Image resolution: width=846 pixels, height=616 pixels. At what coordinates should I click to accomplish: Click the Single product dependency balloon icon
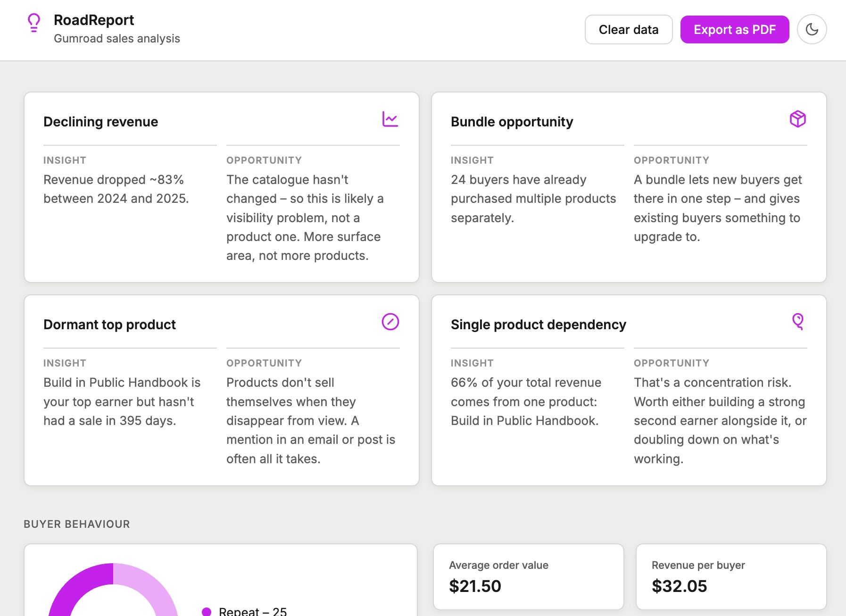pyautogui.click(x=797, y=322)
